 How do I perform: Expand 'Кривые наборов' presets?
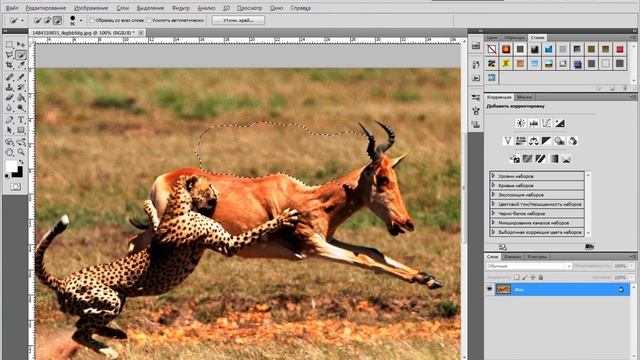pyautogui.click(x=493, y=185)
